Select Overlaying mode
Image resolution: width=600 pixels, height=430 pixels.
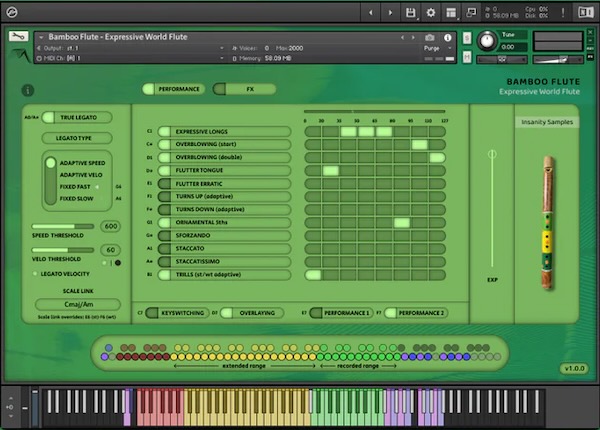coord(253,313)
